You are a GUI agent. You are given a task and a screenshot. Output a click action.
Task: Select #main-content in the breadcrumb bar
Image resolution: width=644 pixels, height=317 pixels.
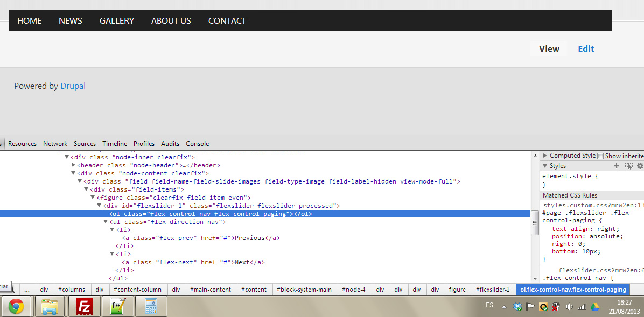point(211,290)
